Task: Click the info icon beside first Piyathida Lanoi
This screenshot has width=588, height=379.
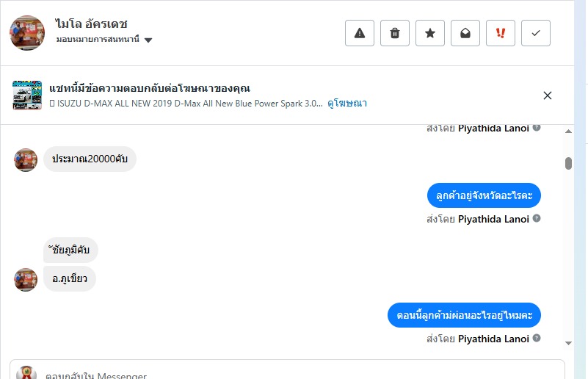Action: point(537,128)
